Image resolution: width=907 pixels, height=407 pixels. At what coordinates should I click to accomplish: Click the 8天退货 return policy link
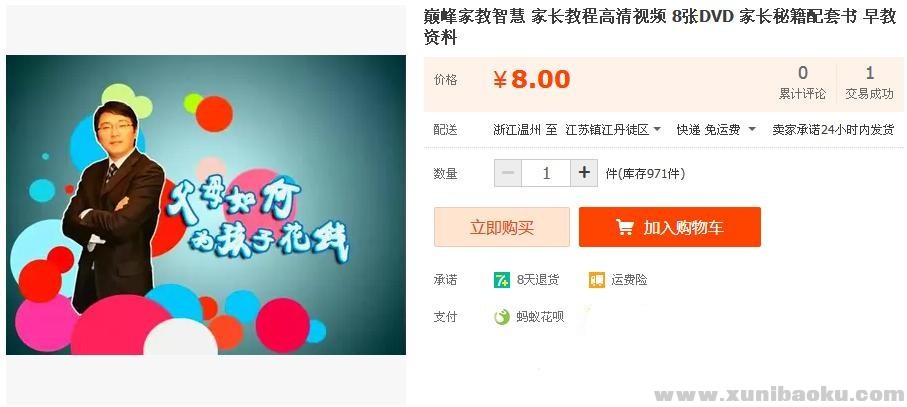(x=538, y=280)
